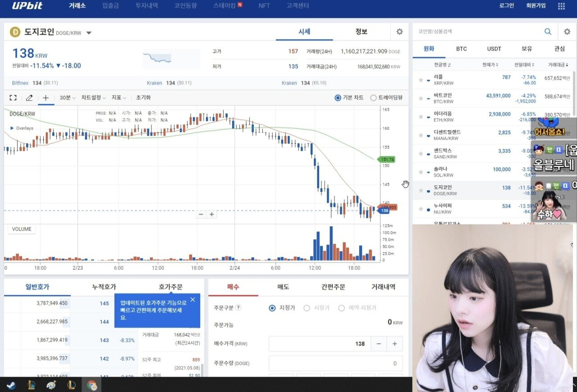Open Steam from the taskbar

tap(10, 385)
